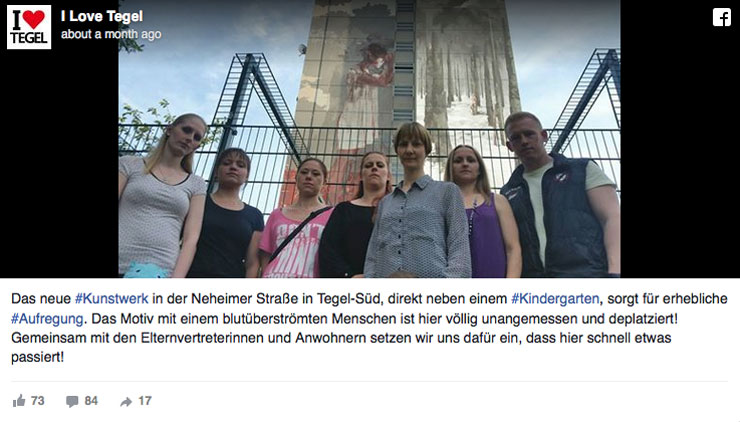Click the red heart in the page logo

[34, 20]
